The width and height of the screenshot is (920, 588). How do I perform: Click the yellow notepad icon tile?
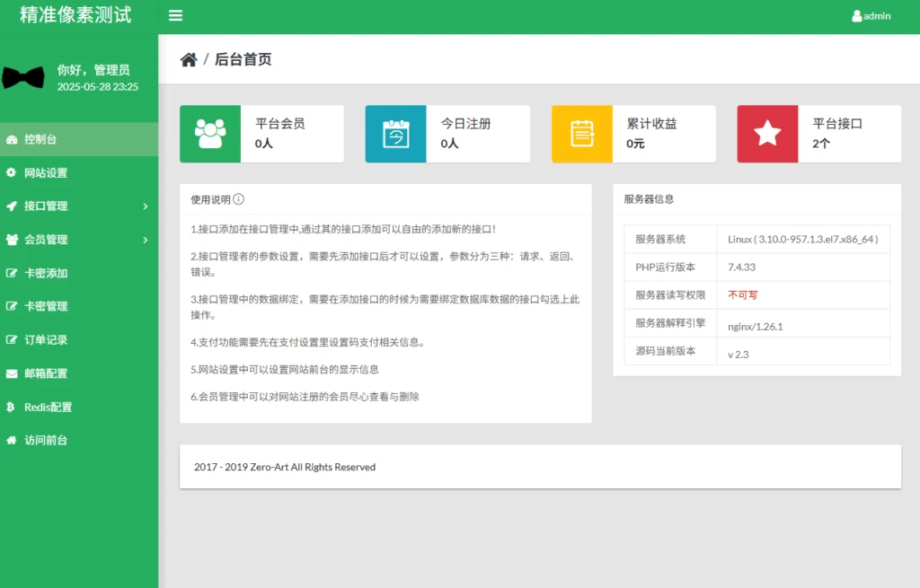point(582,134)
